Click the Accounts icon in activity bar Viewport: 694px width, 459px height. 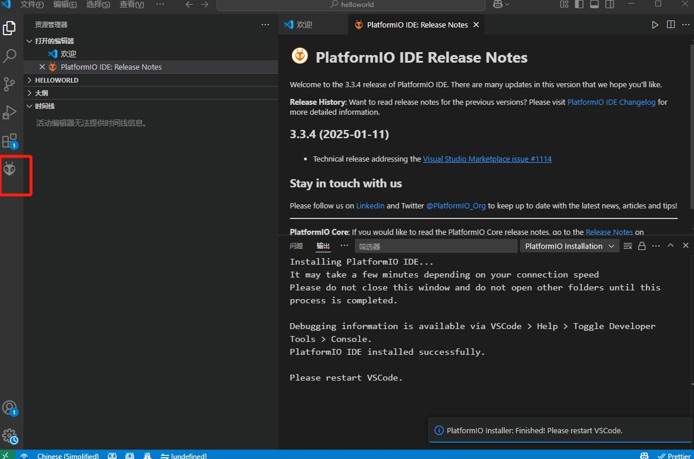click(x=10, y=408)
